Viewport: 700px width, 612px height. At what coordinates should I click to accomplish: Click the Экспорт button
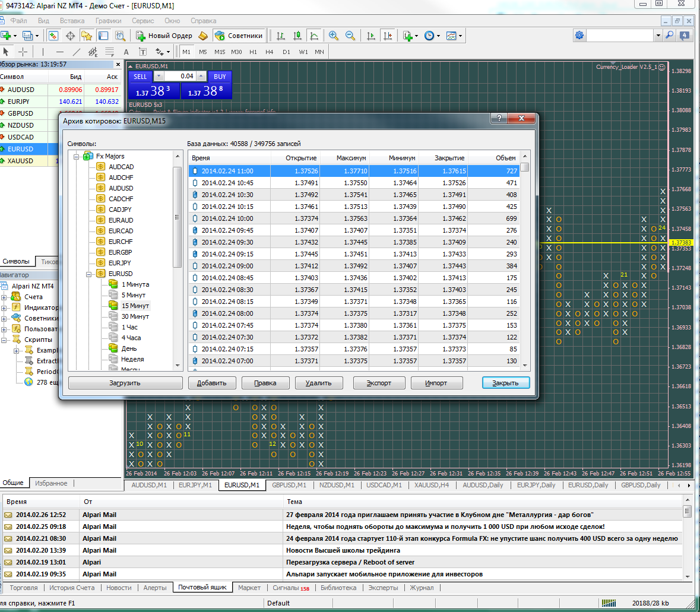379,383
